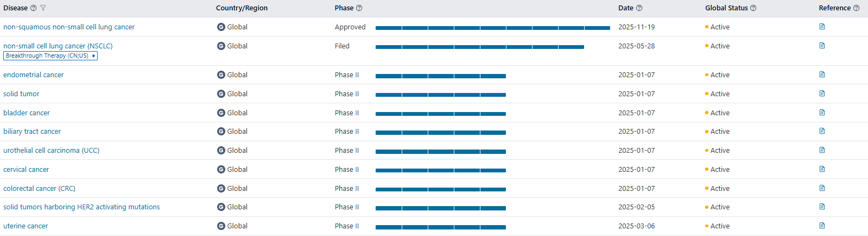Open urothelial cell carcinoma (UCC) link

tap(52, 151)
